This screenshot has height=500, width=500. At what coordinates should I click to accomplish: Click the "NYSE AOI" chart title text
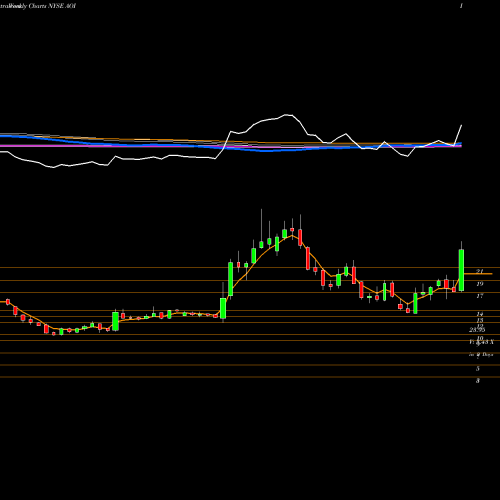(x=62, y=6)
